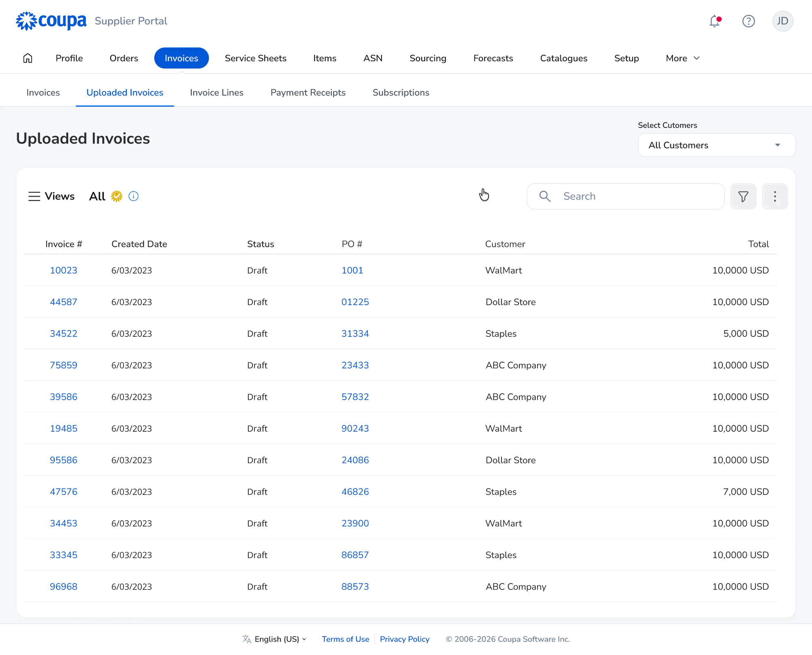
Task: Click in the Search input field
Action: 626,196
